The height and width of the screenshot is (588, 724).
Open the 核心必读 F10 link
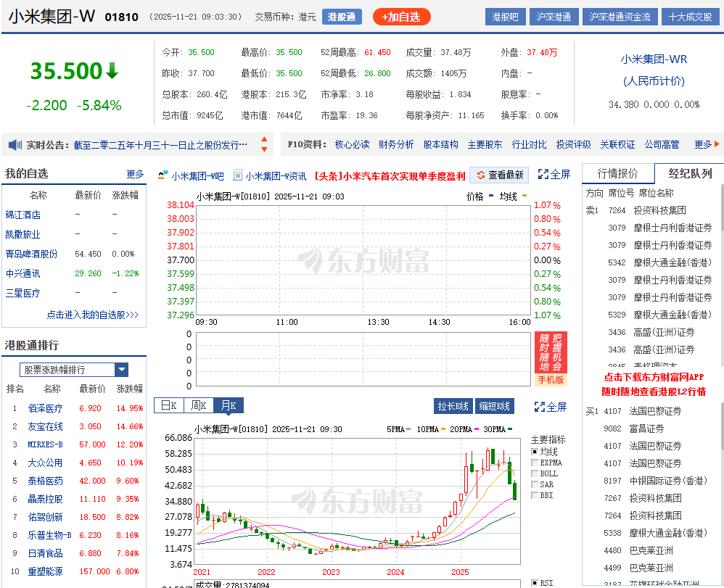click(352, 144)
